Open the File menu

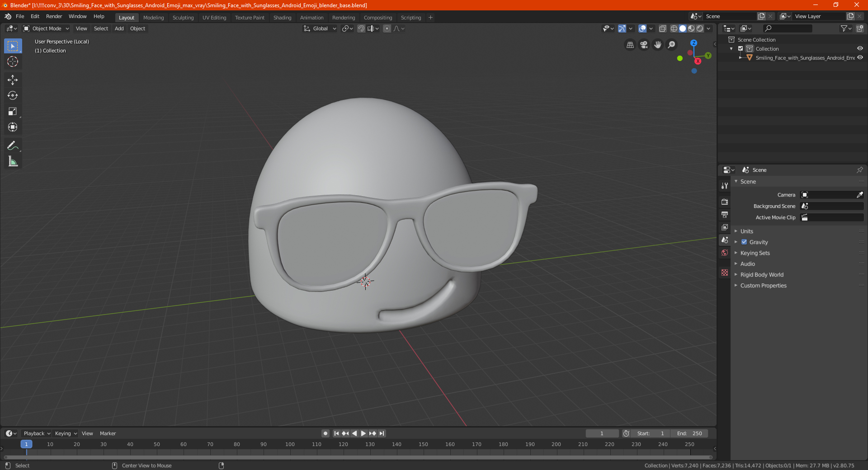20,16
